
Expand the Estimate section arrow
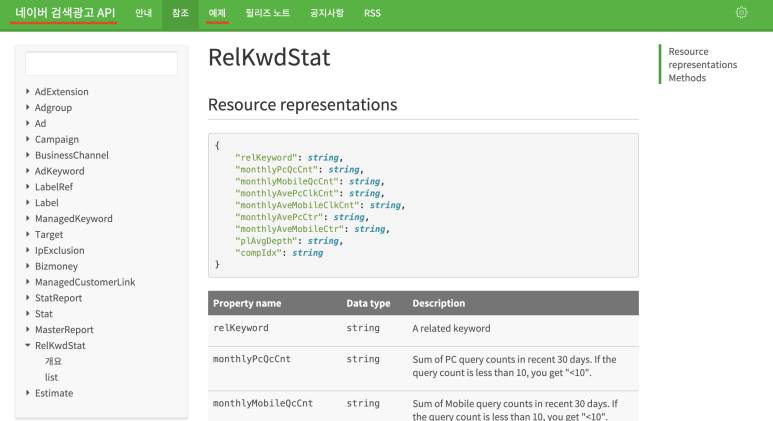pyautogui.click(x=28, y=393)
